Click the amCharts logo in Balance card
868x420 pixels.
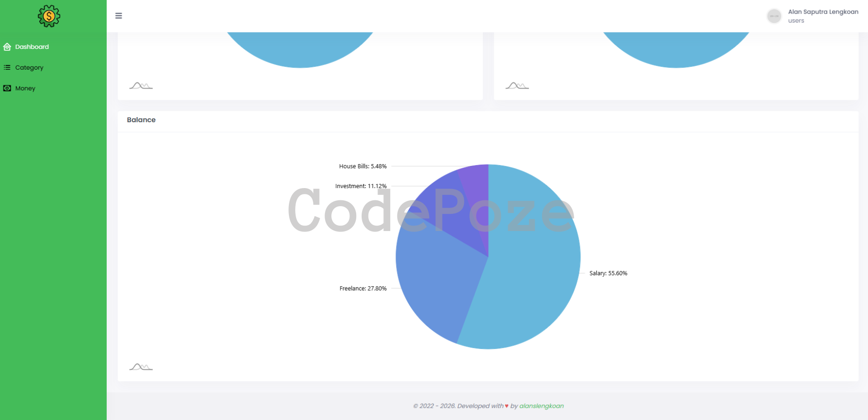141,367
